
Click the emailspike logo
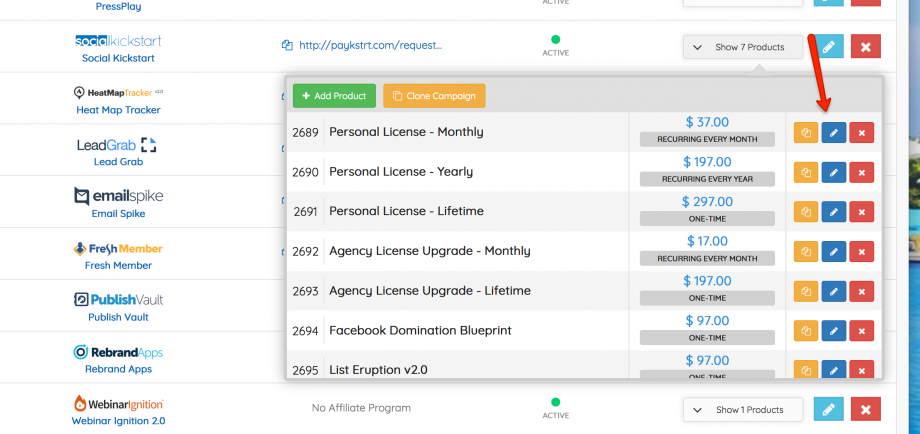click(x=119, y=196)
